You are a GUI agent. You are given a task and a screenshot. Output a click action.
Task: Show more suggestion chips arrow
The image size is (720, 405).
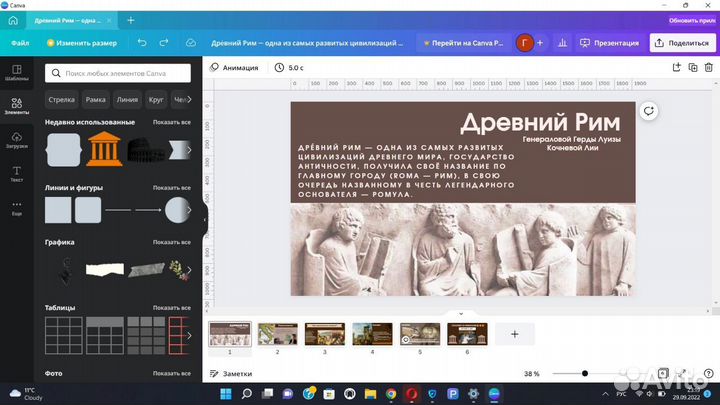tap(189, 99)
